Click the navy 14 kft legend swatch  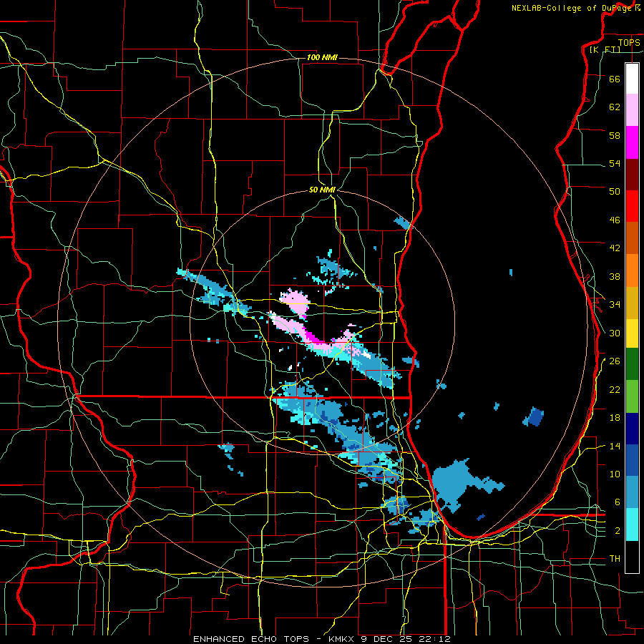632,429
